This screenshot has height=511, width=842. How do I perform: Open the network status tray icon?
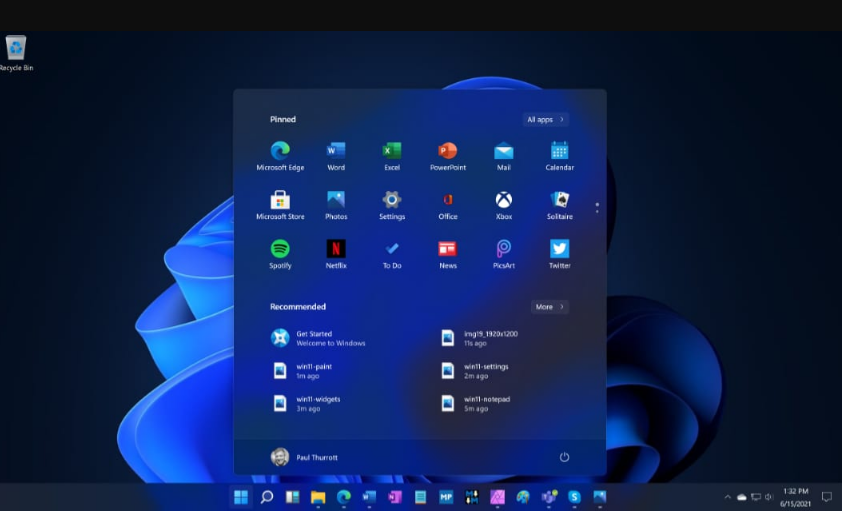[756, 497]
